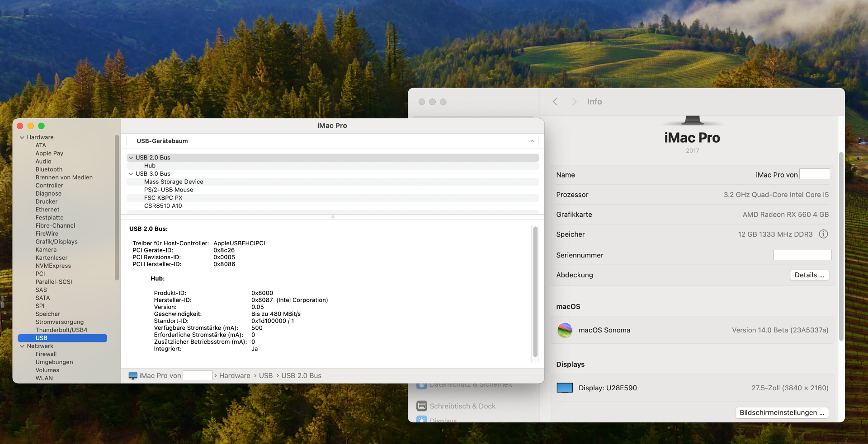The height and width of the screenshot is (444, 868).
Task: Collapse the USB-Gerätebaum header chevron
Action: (532, 141)
